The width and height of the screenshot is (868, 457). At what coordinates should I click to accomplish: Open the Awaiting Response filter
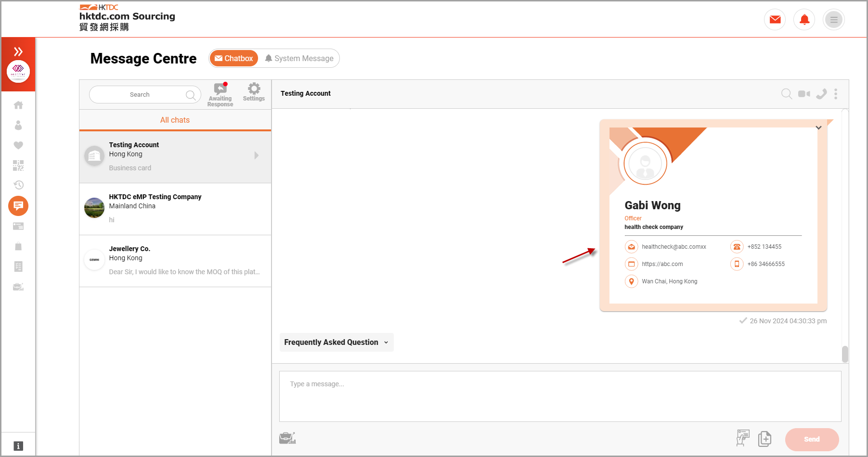(x=220, y=94)
